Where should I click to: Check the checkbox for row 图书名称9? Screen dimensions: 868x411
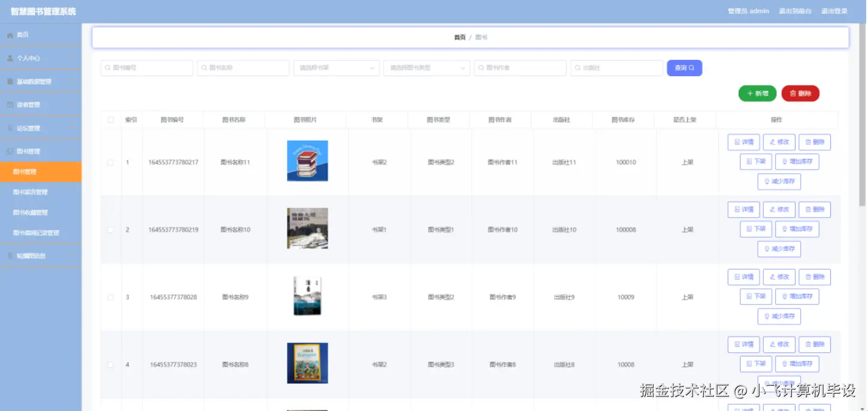(110, 297)
